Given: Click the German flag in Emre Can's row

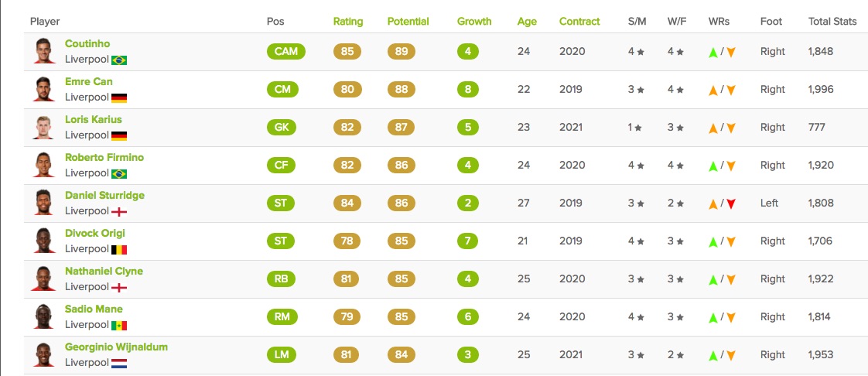Looking at the screenshot, I should point(119,98).
